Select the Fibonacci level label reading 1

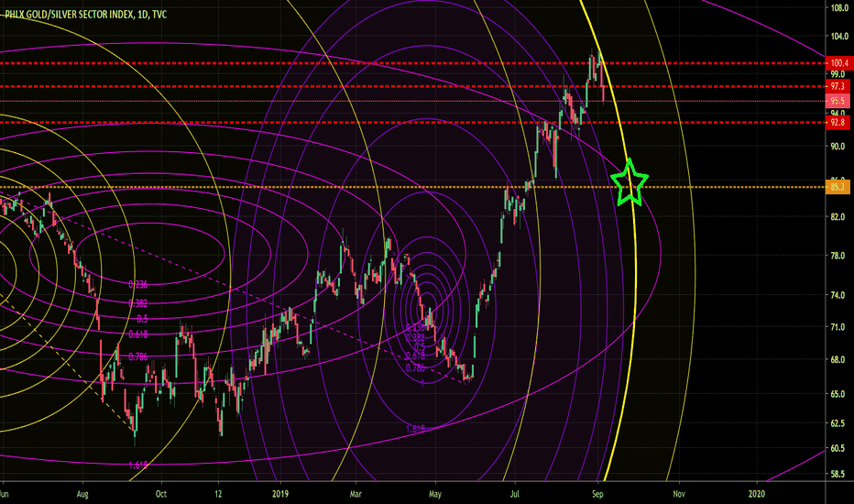point(423,384)
